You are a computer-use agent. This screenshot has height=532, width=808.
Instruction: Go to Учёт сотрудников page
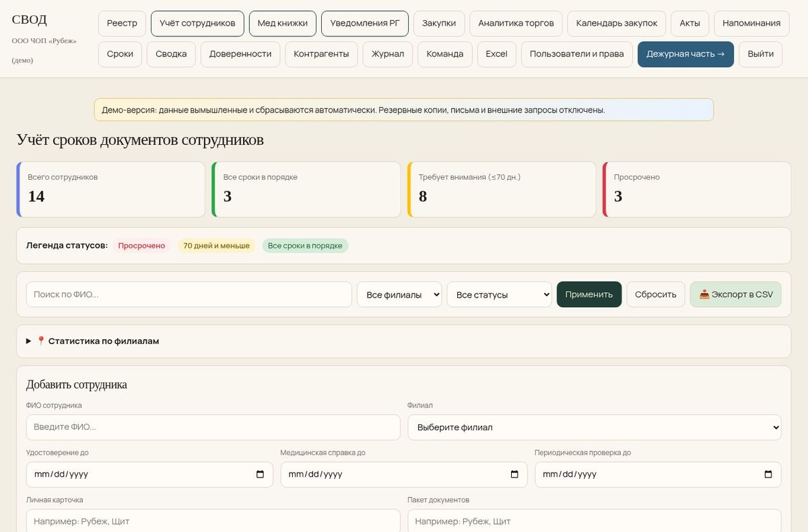[197, 23]
